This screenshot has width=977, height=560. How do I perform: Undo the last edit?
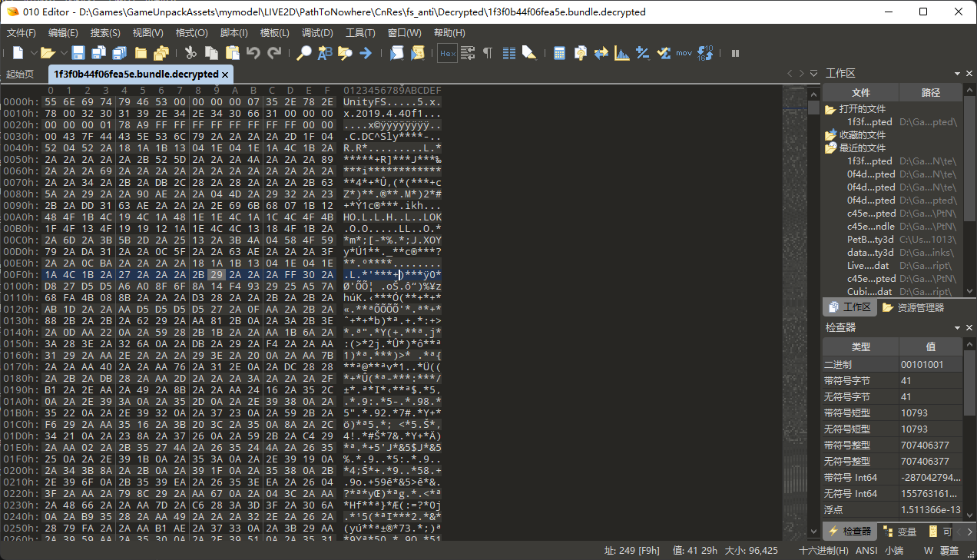[x=253, y=53]
